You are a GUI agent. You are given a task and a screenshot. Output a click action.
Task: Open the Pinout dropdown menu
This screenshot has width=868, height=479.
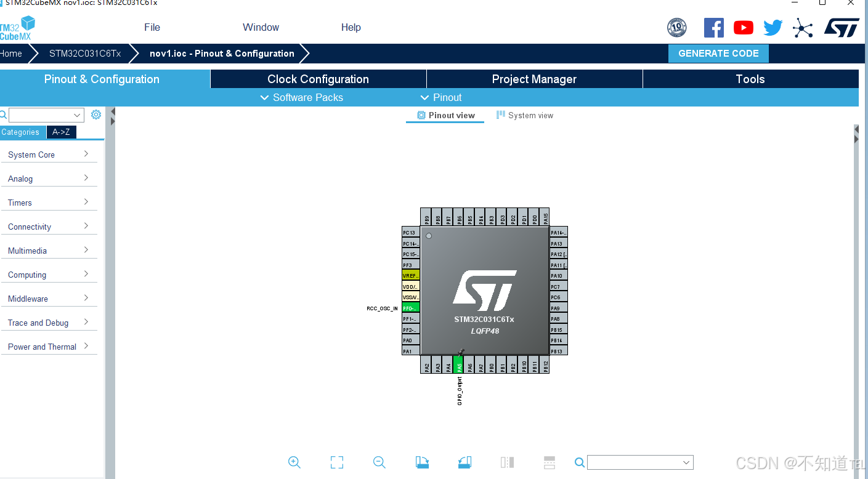(x=441, y=97)
